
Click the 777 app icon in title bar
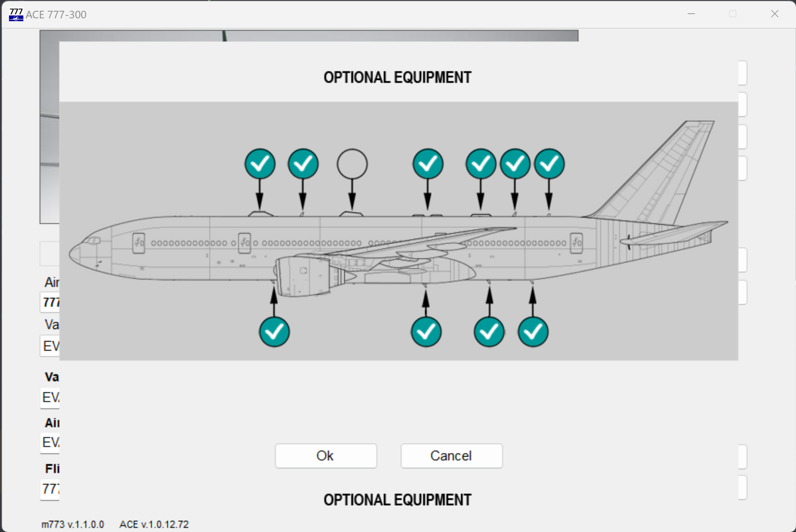click(x=16, y=14)
